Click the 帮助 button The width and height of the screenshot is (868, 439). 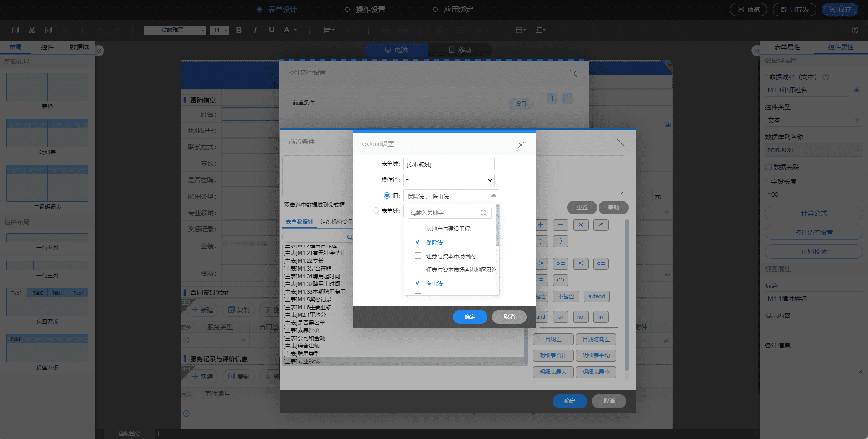pyautogui.click(x=614, y=208)
